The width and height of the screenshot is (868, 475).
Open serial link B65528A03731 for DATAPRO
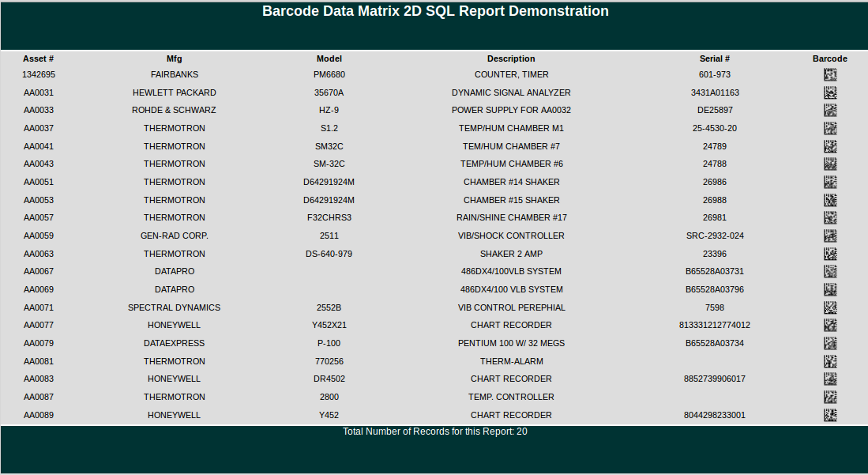(715, 271)
